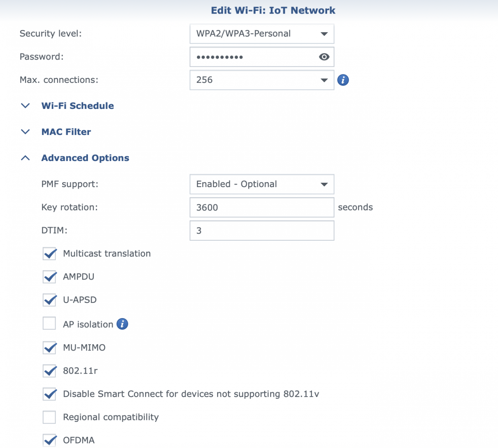Enable the AP isolation checkbox
This screenshot has height=448, width=498.
point(49,323)
